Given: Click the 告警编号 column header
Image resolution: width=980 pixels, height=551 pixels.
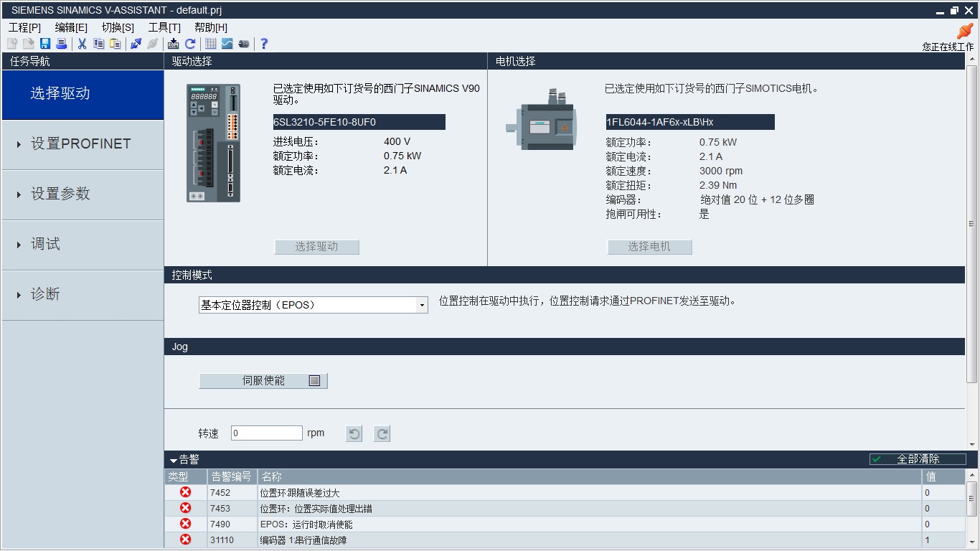Looking at the screenshot, I should (x=232, y=477).
